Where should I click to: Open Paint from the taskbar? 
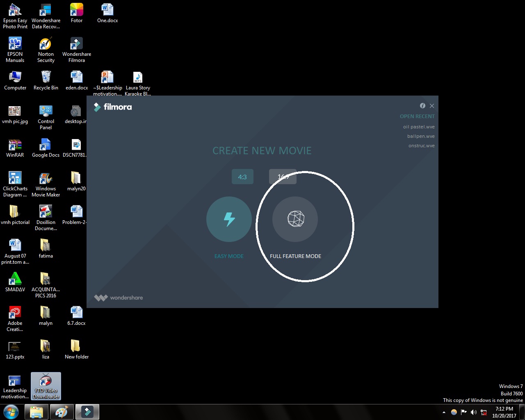coord(62,412)
